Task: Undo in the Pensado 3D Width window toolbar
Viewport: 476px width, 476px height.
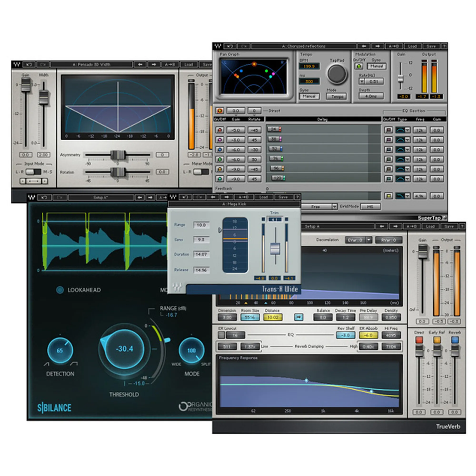Action: click(29, 64)
